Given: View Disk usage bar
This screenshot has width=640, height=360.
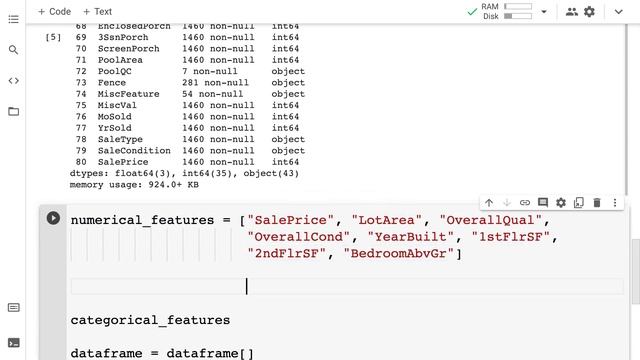Looking at the screenshot, I should tap(518, 16).
